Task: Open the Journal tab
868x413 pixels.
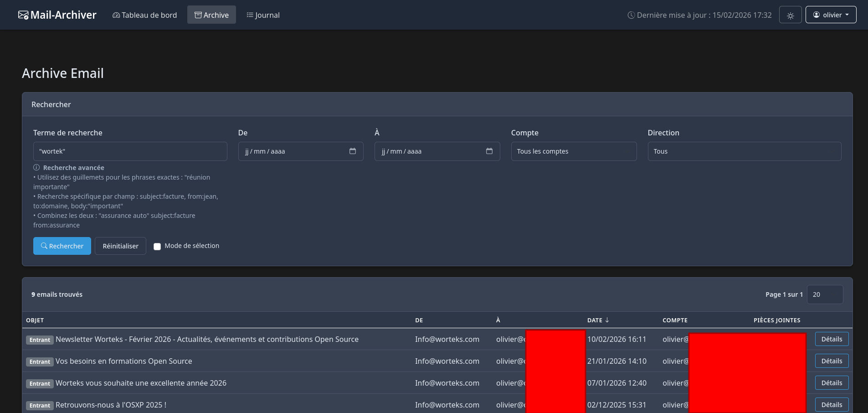Action: 263,15
